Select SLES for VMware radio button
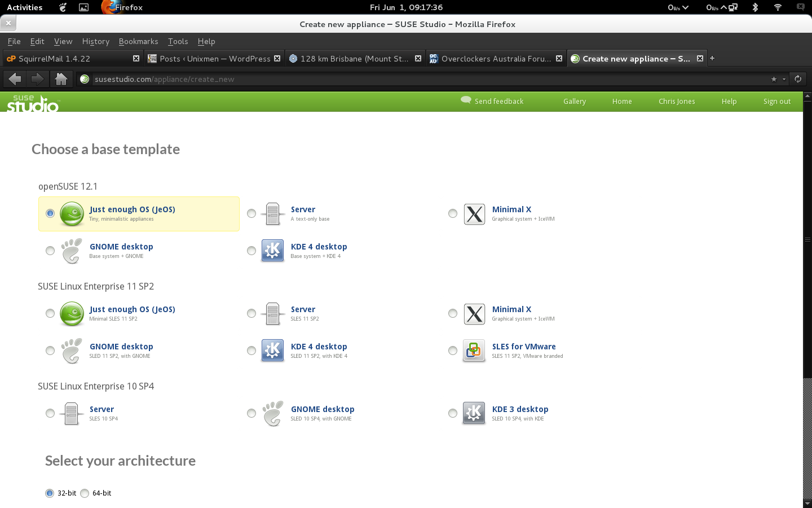This screenshot has width=812, height=508. [453, 351]
